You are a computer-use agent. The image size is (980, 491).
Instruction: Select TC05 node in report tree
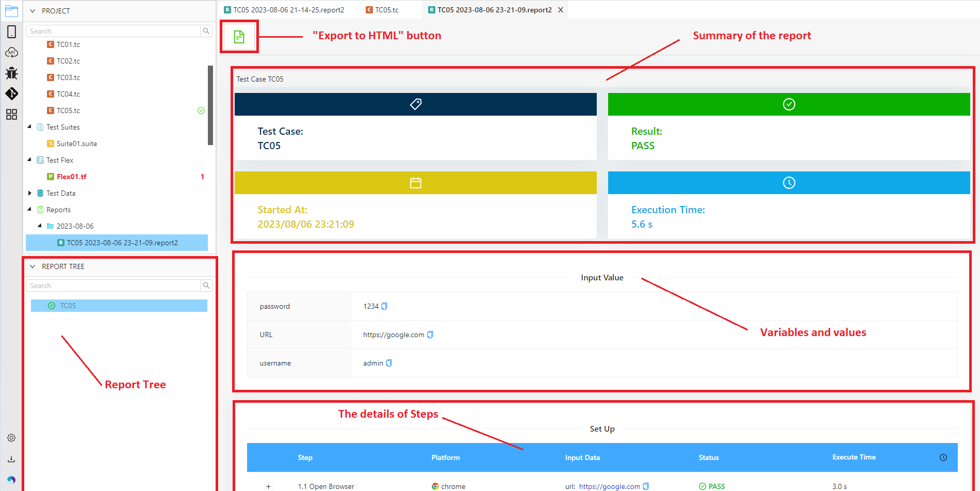(119, 306)
